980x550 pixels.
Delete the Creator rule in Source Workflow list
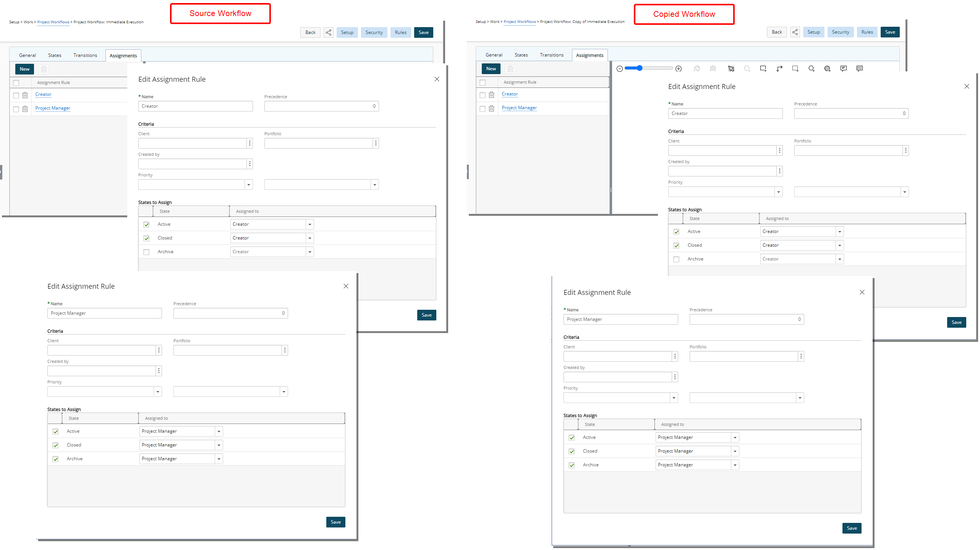[x=25, y=95]
